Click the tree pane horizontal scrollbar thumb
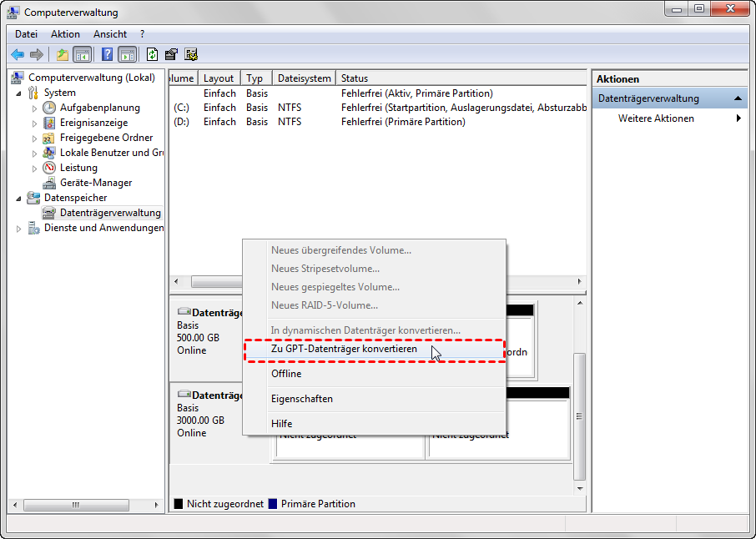 [76, 506]
